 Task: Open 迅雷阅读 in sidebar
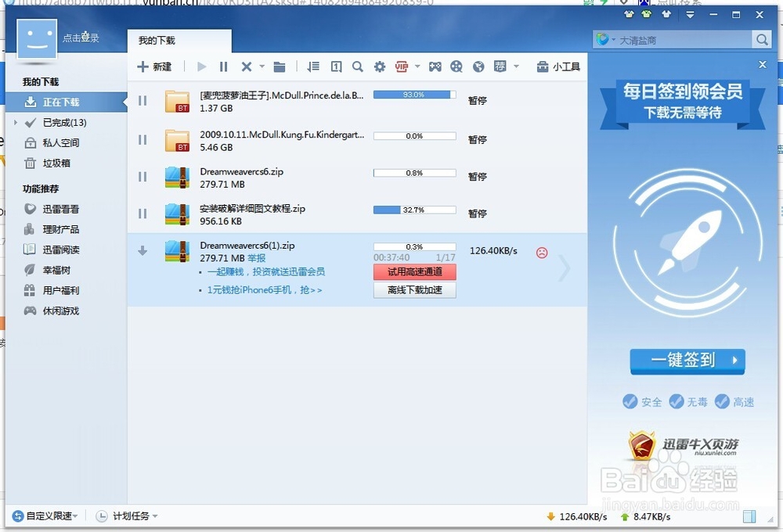point(52,250)
